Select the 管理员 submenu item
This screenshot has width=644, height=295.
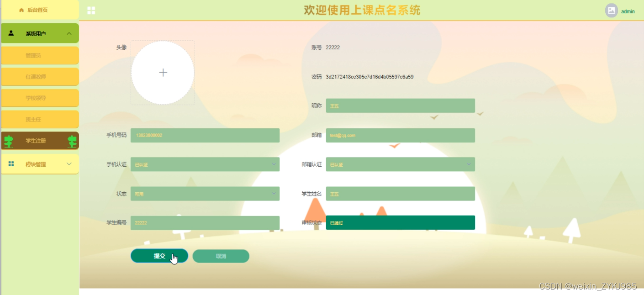coord(40,55)
